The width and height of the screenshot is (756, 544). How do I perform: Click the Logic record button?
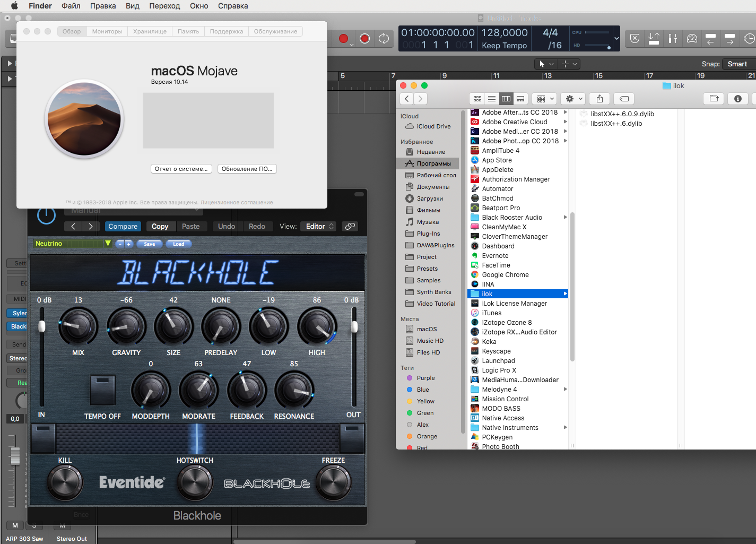[343, 39]
